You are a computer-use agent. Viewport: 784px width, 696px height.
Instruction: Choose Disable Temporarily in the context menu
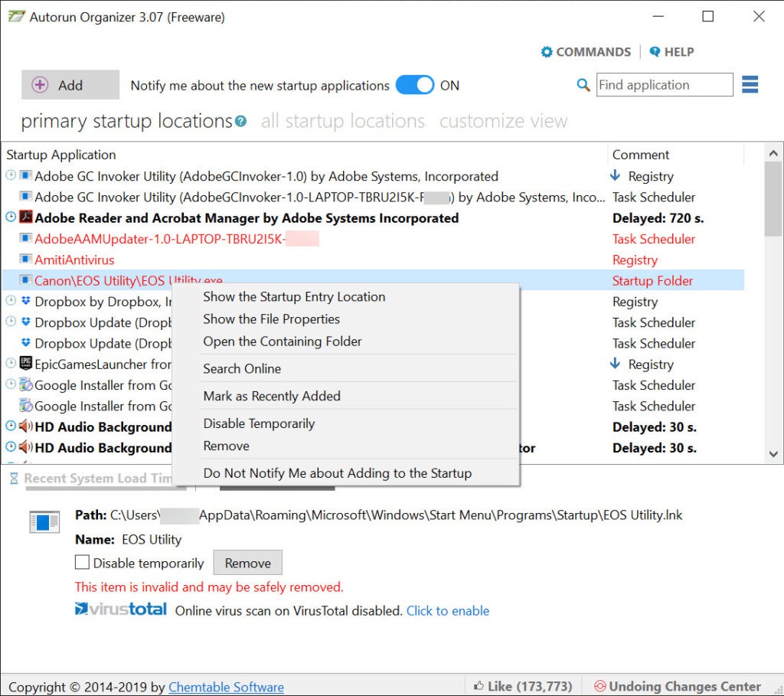click(259, 423)
